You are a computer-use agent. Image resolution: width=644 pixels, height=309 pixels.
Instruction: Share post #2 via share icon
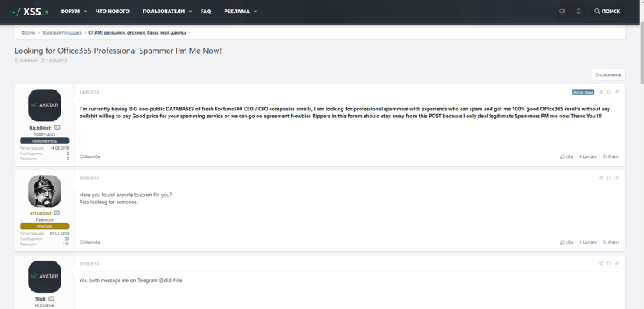tap(600, 179)
